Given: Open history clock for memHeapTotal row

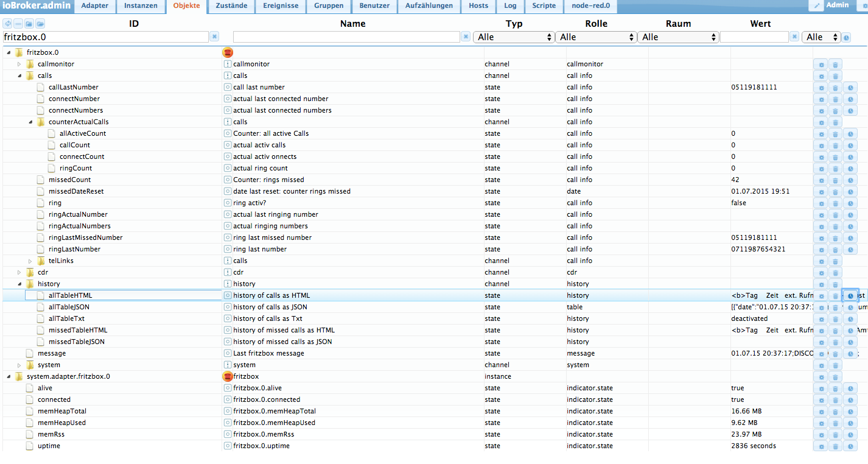Looking at the screenshot, I should [x=850, y=411].
